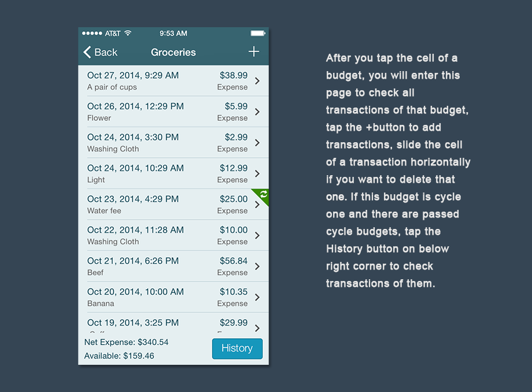The image size is (532, 392).
Task: Select the Water fee transaction row
Action: [168, 205]
